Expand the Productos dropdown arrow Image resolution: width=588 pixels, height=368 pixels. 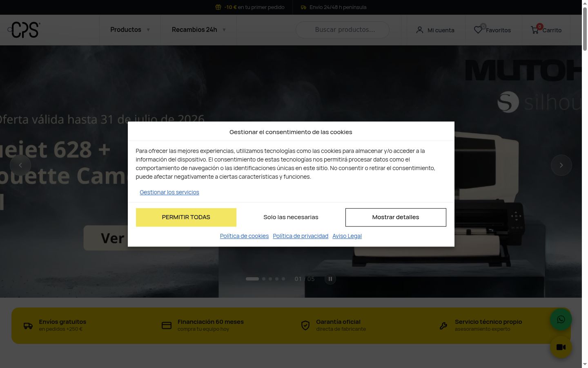point(148,30)
